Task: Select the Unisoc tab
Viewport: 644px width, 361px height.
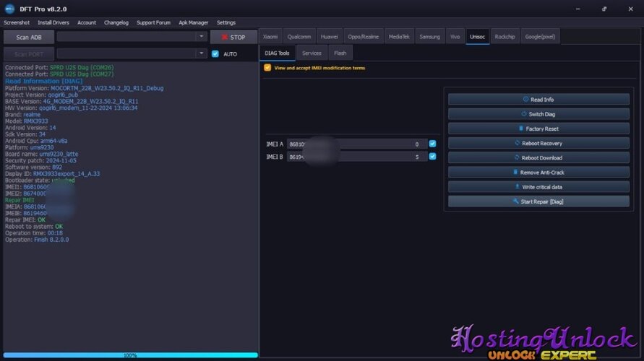Action: pos(477,37)
